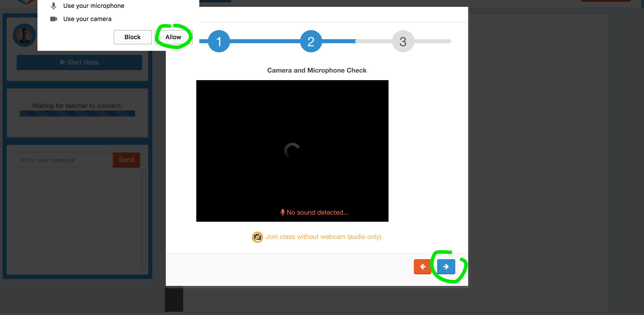Click the 'No sound detected...' message
This screenshot has height=315, width=644.
(317, 212)
